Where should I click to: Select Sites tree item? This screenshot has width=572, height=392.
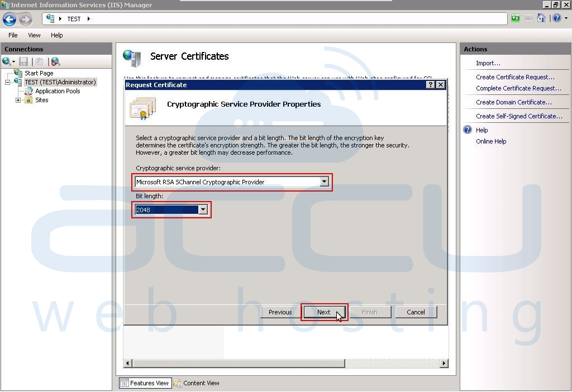tap(41, 100)
